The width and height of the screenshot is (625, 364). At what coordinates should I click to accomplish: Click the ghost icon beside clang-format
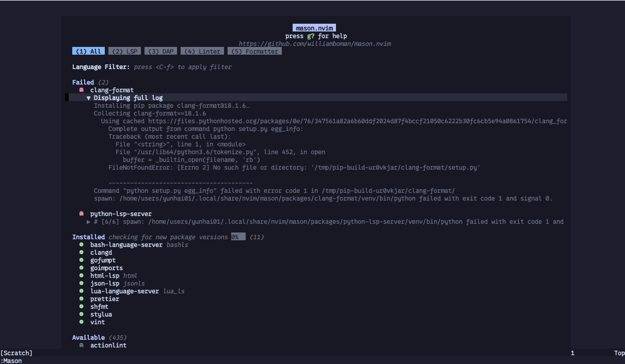(x=82, y=90)
